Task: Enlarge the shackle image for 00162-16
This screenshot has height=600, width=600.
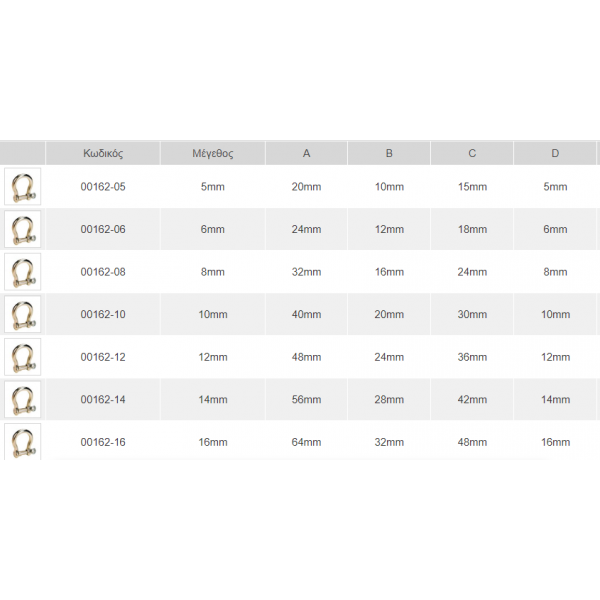Action: pos(22,441)
